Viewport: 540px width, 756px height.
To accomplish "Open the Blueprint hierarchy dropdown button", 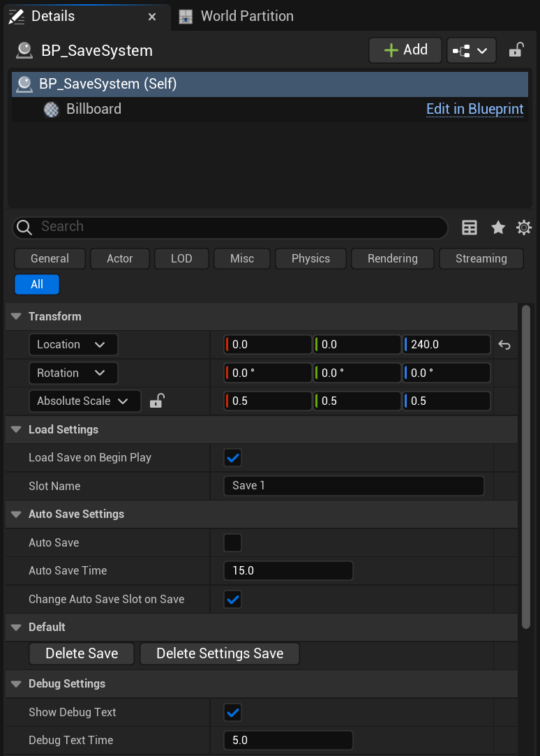I will pos(471,50).
